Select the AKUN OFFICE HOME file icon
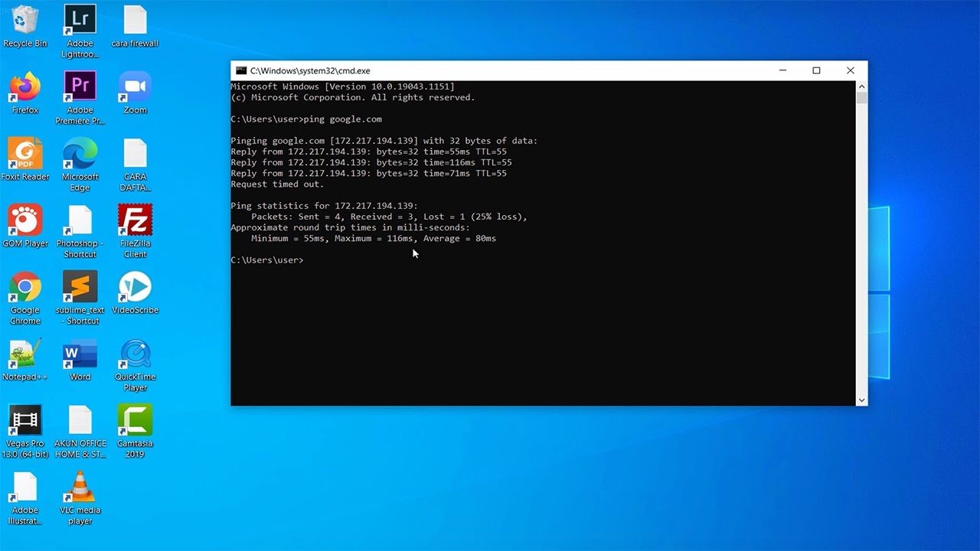Image resolution: width=980 pixels, height=551 pixels. pyautogui.click(x=80, y=431)
